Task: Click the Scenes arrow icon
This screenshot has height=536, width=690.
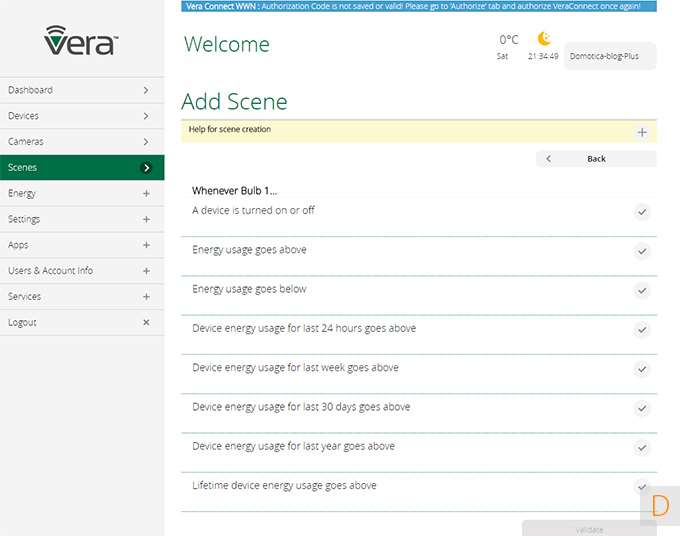Action: coord(146,168)
